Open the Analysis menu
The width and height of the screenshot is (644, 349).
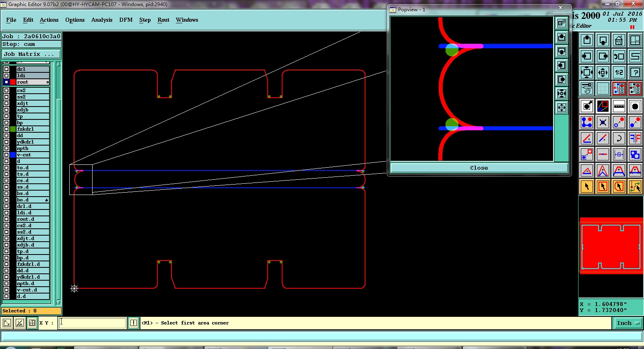coord(102,20)
